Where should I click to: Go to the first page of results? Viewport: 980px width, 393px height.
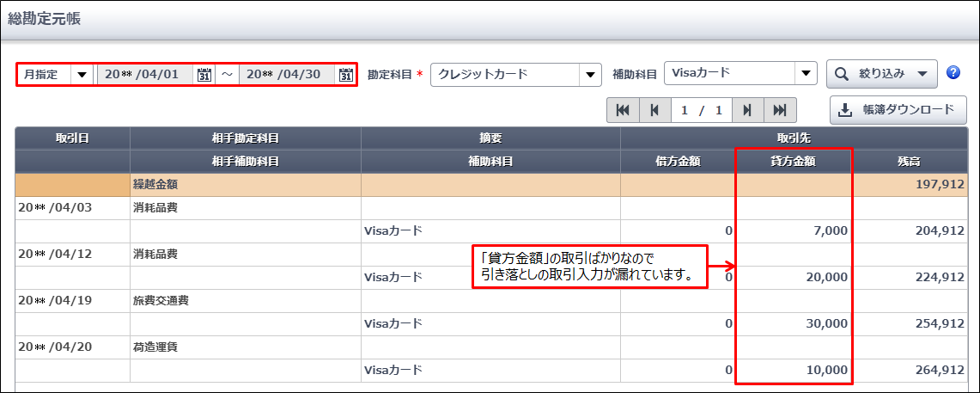pos(623,111)
